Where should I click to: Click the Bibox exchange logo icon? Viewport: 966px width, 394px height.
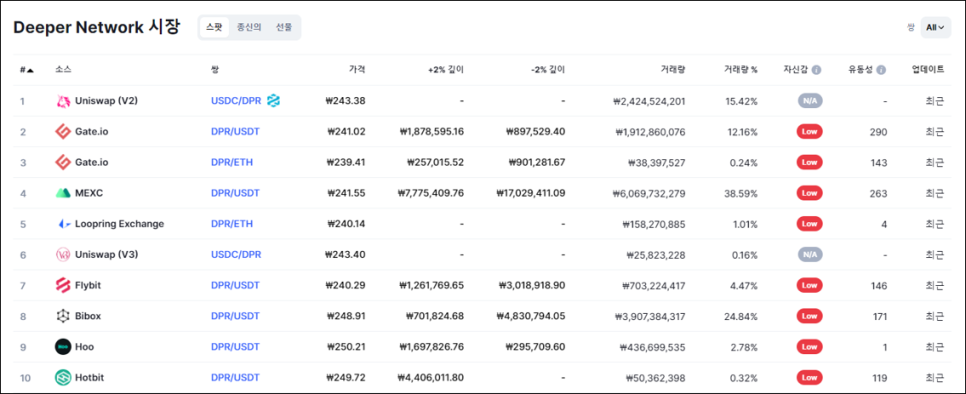63,316
